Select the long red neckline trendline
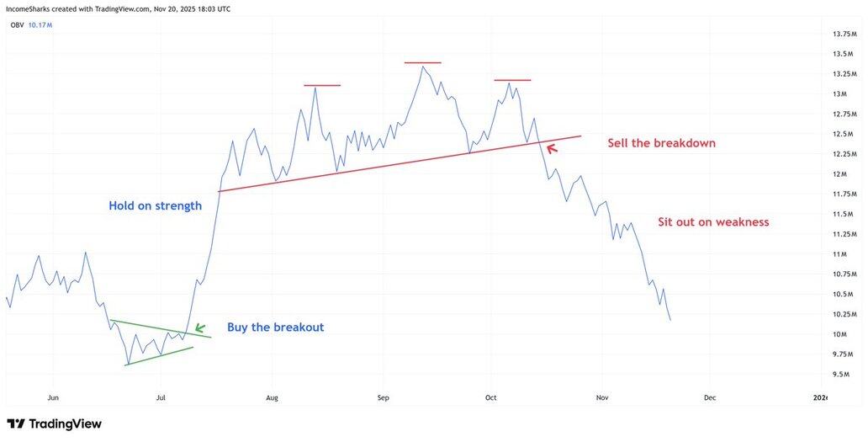The image size is (868, 442). (x=400, y=163)
